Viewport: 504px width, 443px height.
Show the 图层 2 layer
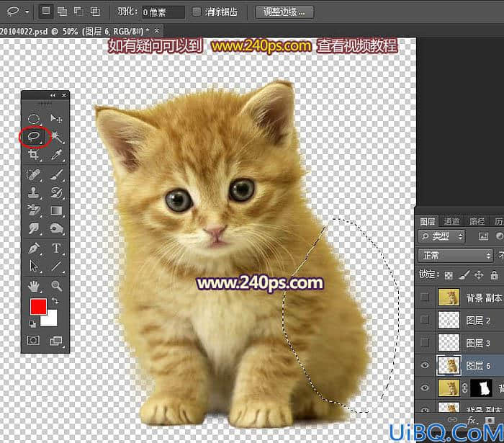425,320
